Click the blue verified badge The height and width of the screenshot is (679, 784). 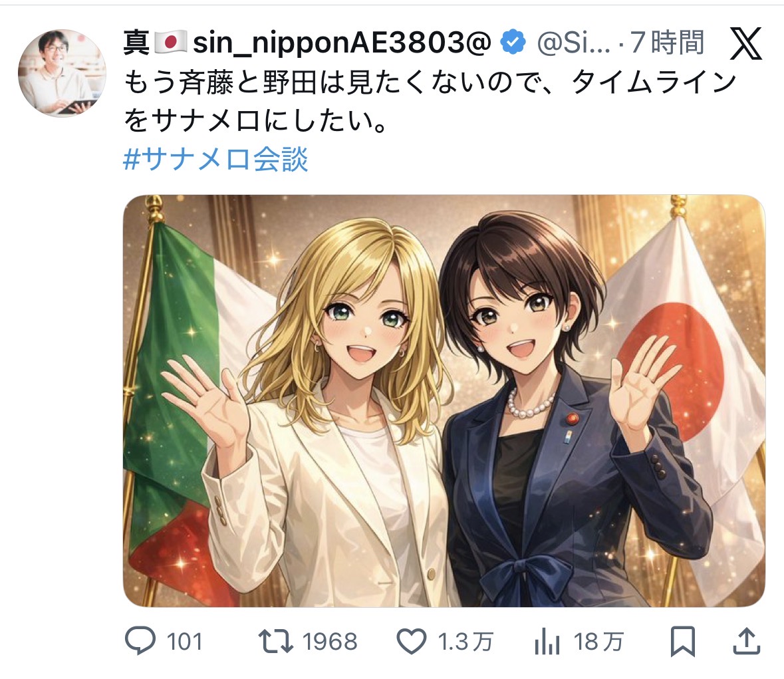click(513, 42)
